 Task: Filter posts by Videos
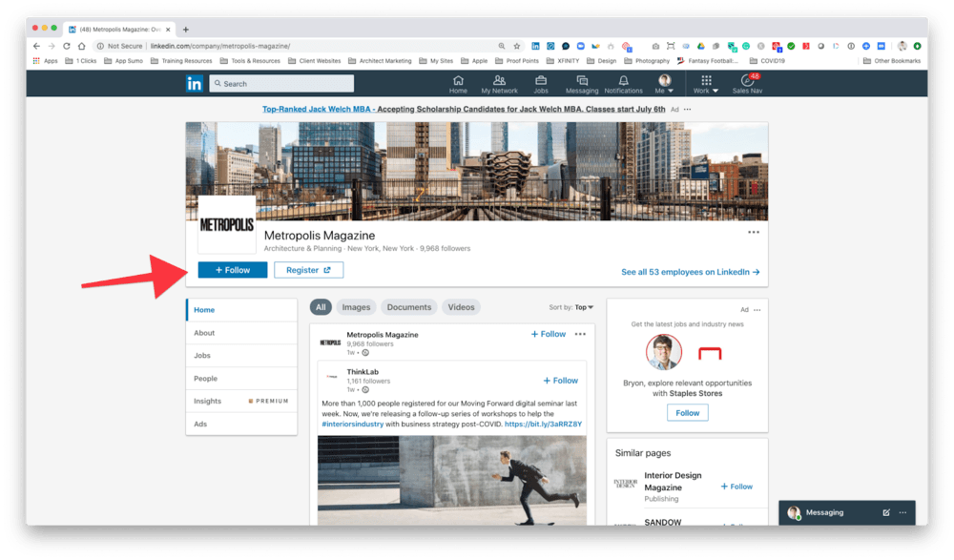(461, 307)
